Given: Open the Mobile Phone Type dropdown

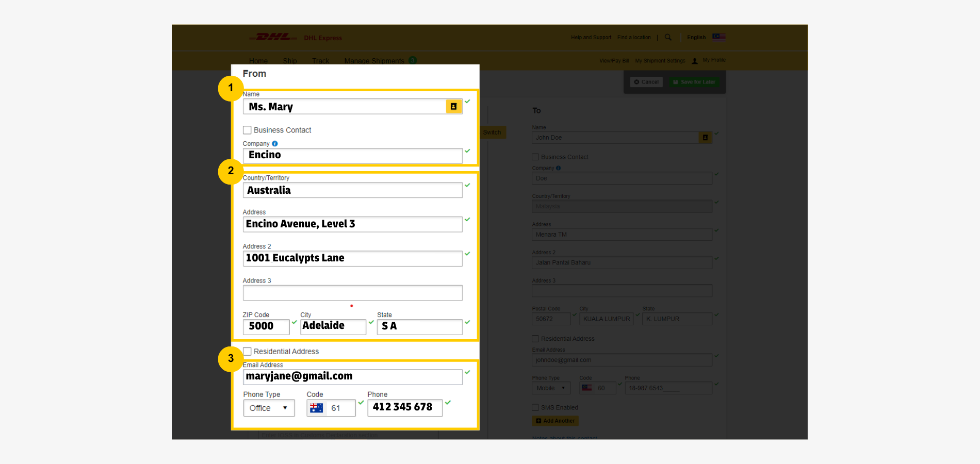Looking at the screenshot, I should 551,388.
